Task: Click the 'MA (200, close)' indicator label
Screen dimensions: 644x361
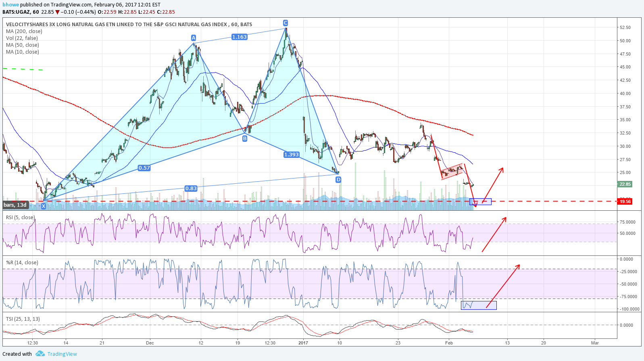Action: (x=24, y=31)
